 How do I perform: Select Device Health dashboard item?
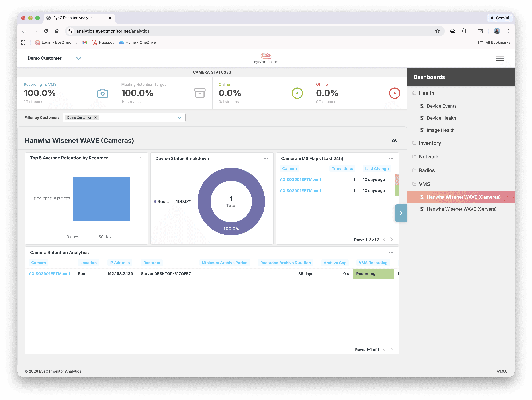pos(441,118)
